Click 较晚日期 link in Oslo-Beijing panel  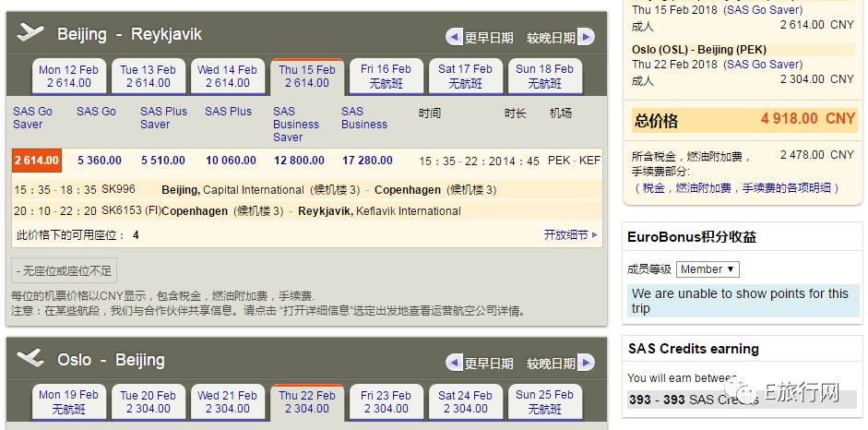click(x=552, y=364)
